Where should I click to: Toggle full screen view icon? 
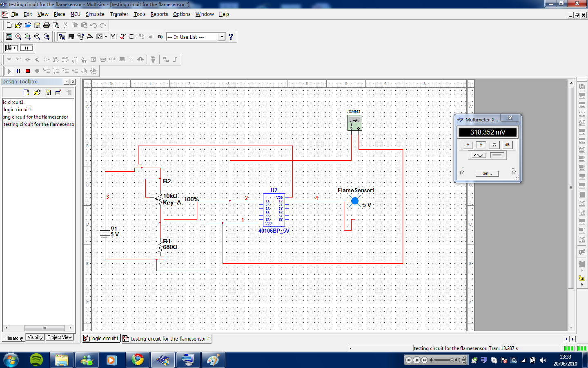(9, 37)
